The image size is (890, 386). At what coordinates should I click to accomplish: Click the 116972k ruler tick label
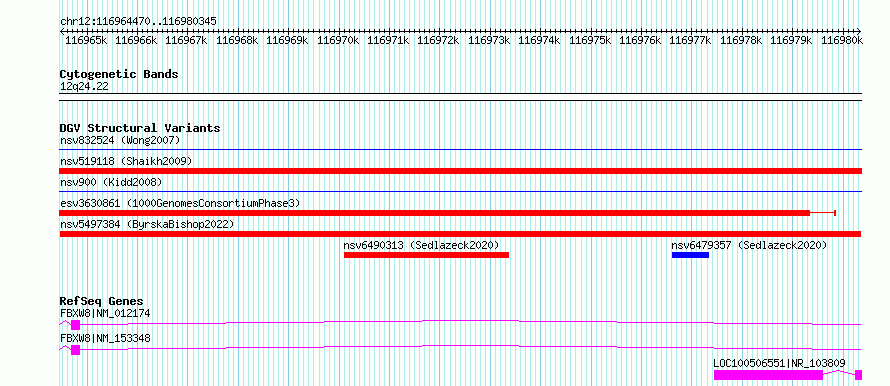(x=438, y=40)
